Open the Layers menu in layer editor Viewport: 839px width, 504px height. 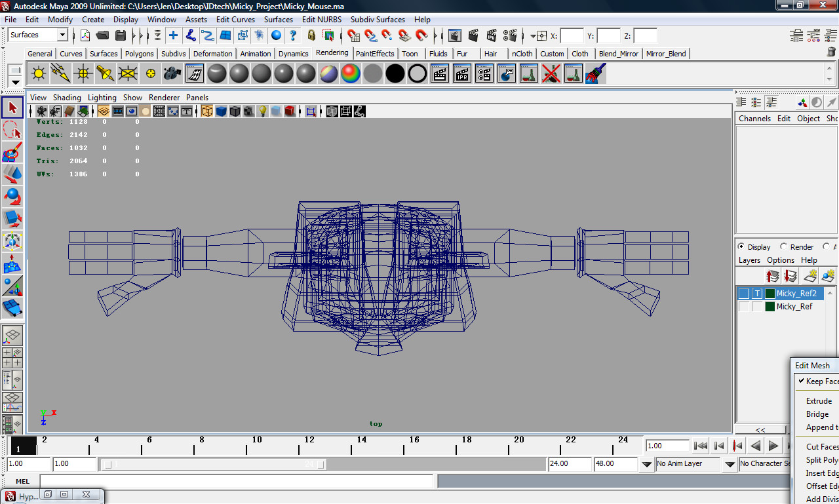[749, 260]
